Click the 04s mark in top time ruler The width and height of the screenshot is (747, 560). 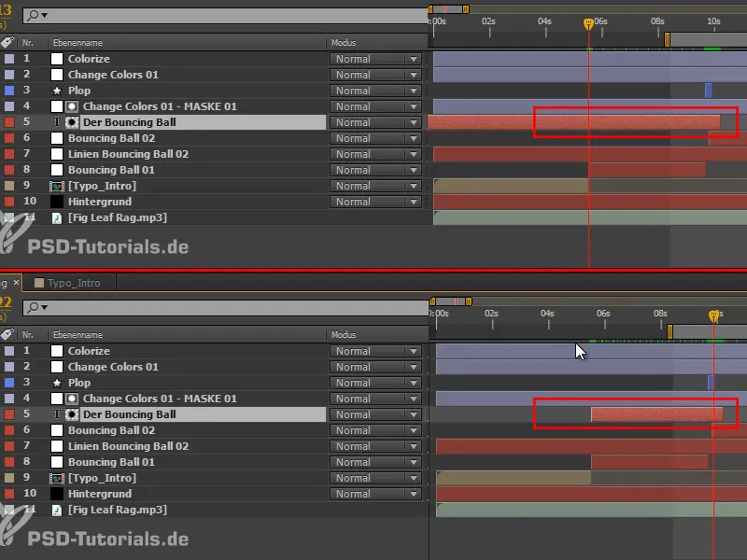coord(544,21)
